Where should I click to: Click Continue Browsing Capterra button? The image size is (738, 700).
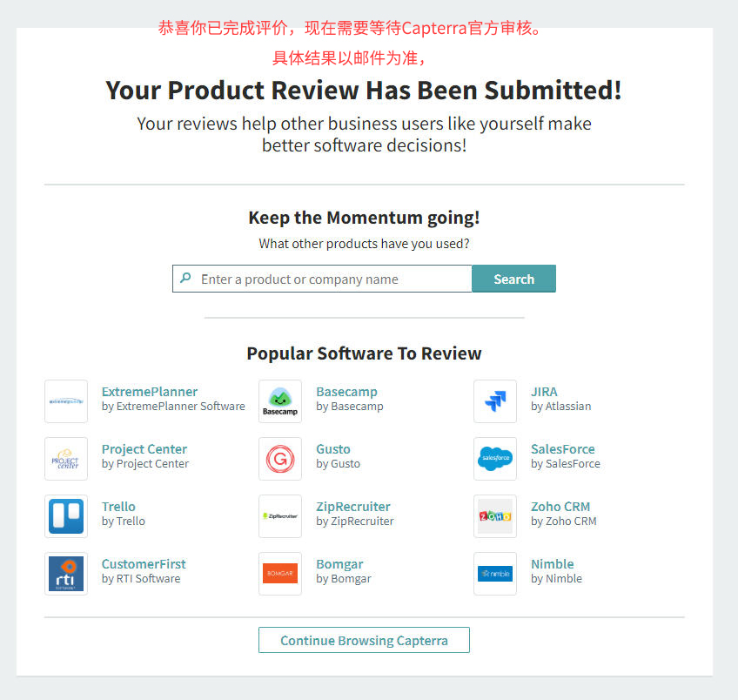pos(364,640)
